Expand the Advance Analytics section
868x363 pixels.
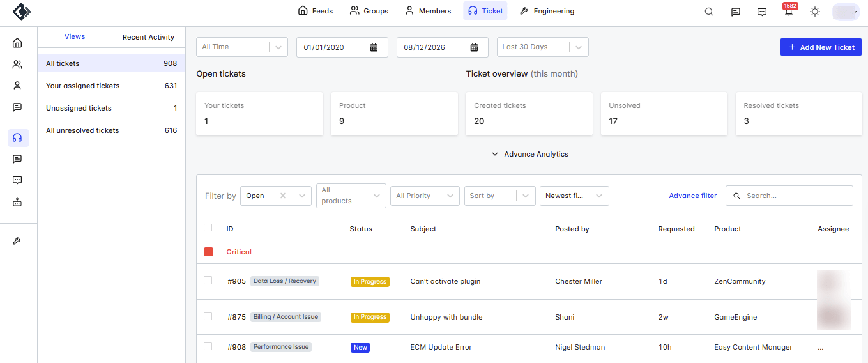530,154
